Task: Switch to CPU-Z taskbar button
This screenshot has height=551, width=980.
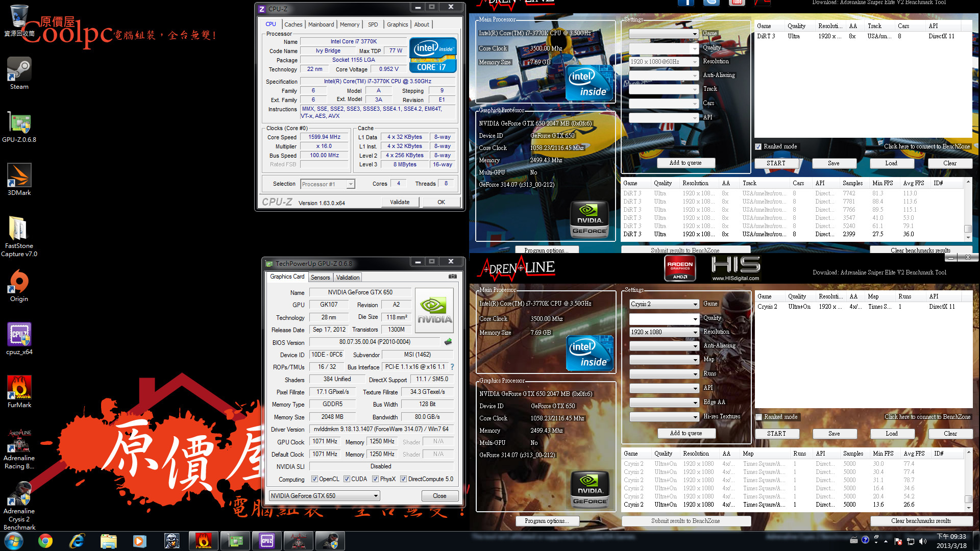Action: 267,541
